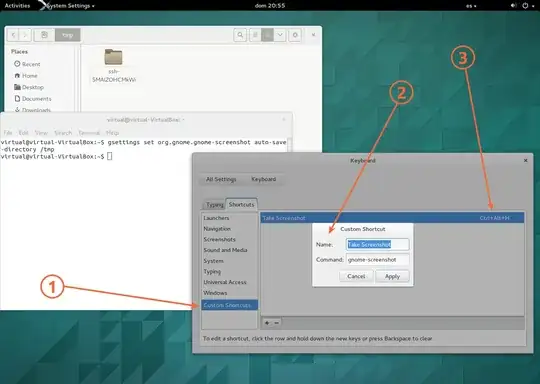This screenshot has height=384, width=540.
Task: Open the es keyboard layout menu
Action: click(471, 6)
